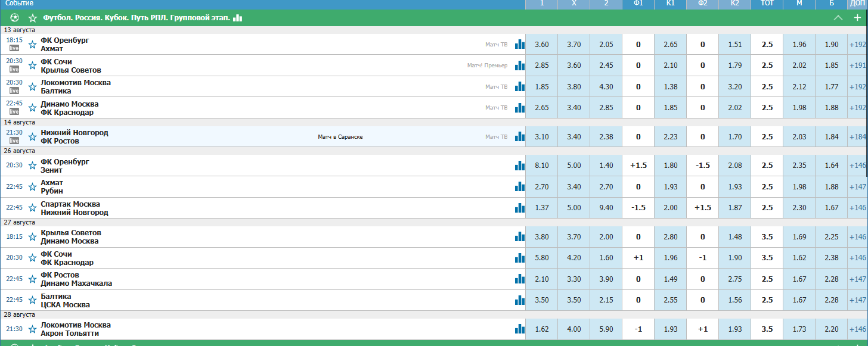Star the ФК Сочи vs Крылья Советов match
This screenshot has width=868, height=346.
click(x=32, y=66)
